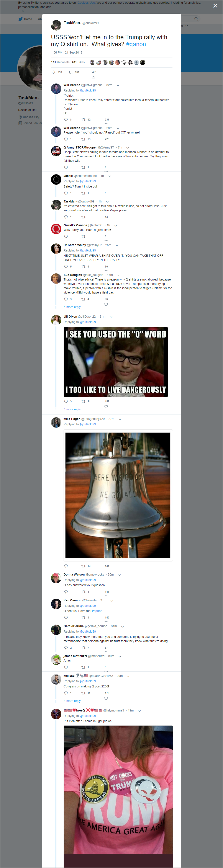Retweet Melissa's reply with 11 retweets

pyautogui.click(x=83, y=693)
